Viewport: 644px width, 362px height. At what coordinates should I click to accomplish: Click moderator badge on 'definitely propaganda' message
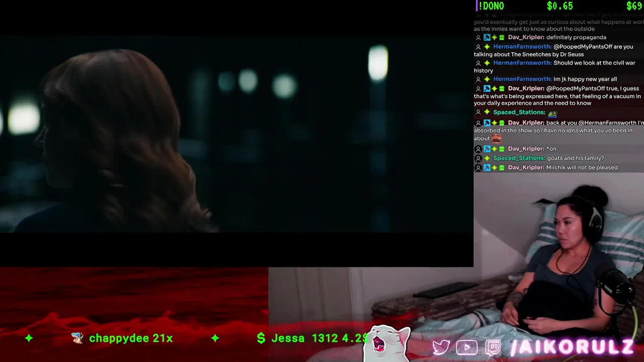[487, 38]
